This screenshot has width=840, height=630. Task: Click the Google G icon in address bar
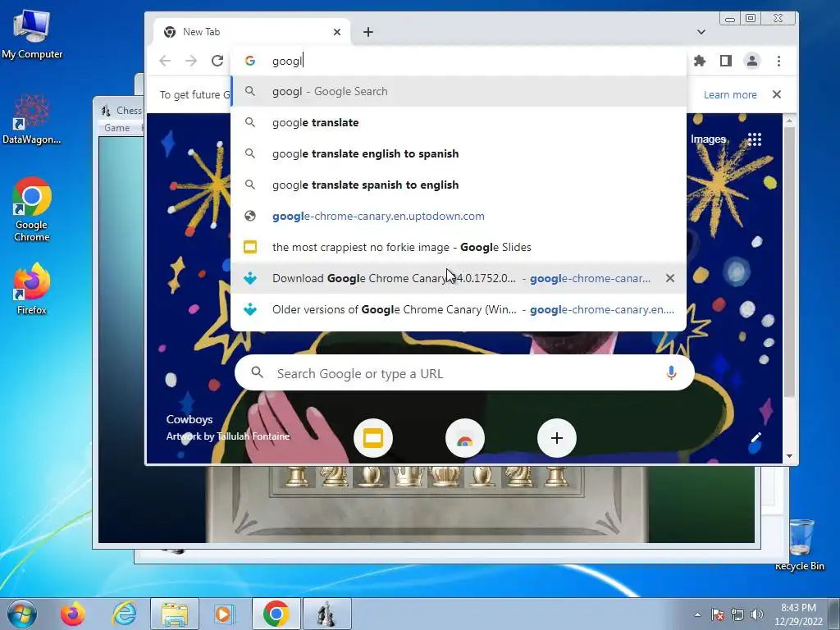pyautogui.click(x=250, y=61)
